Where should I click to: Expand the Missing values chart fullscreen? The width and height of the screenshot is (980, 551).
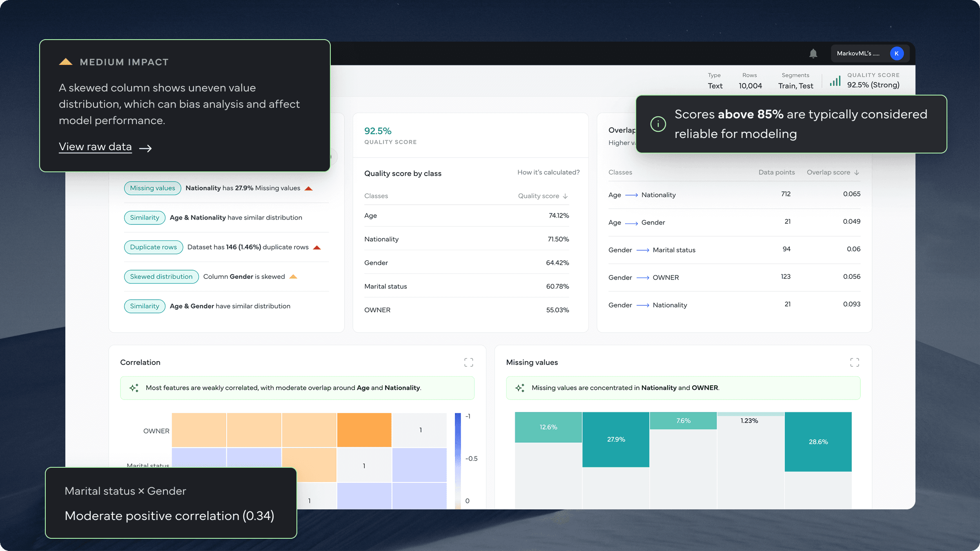854,362
